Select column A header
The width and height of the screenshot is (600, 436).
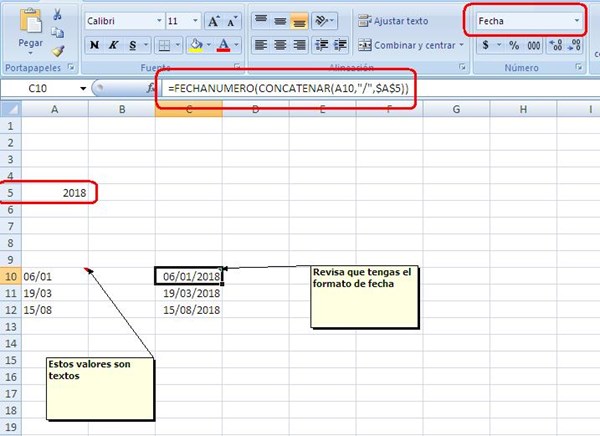pos(55,109)
